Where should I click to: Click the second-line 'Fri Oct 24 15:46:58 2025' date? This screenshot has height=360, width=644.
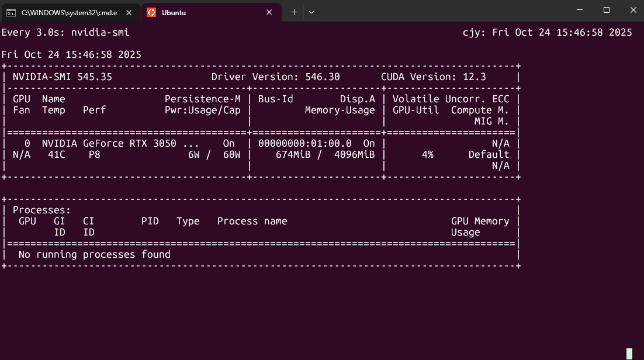(x=71, y=55)
